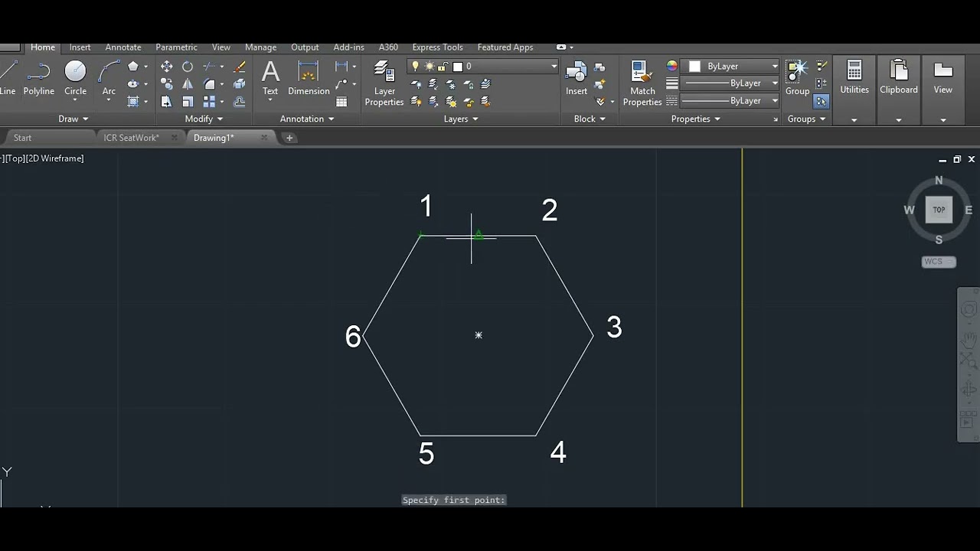Insert a Table from Annotation panel
Image resolution: width=980 pixels, height=551 pixels.
[x=341, y=102]
